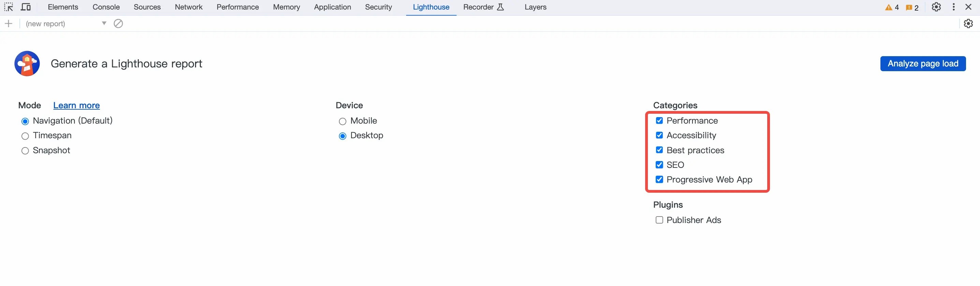Uncheck the Progressive Web App checkbox

659,180
